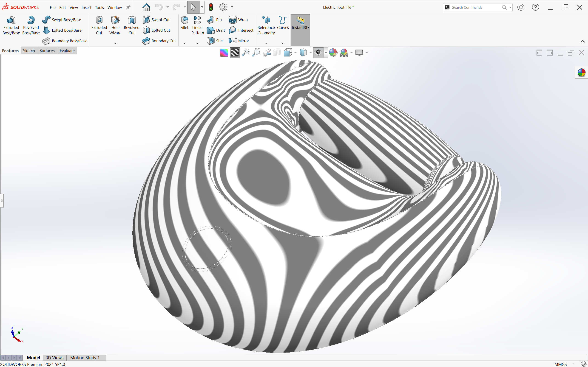Choose the Shell feature tool
Image resolution: width=588 pixels, height=367 pixels.
pyautogui.click(x=216, y=41)
